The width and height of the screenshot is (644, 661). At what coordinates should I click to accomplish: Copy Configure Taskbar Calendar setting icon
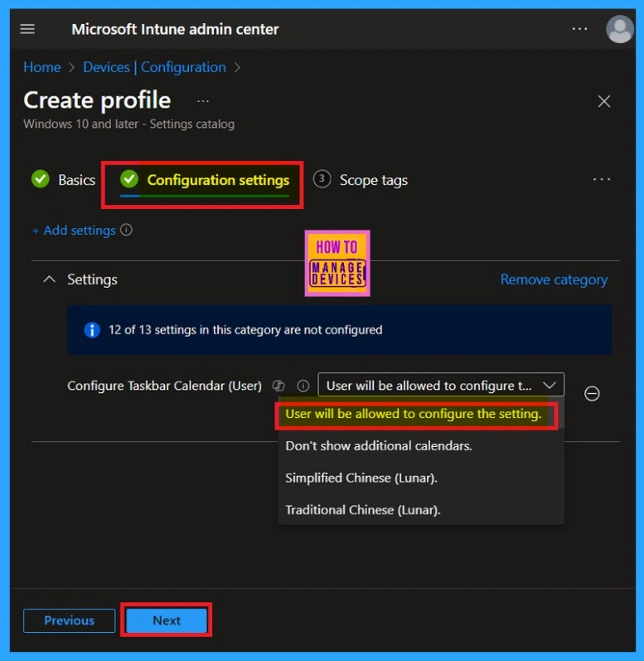(278, 386)
